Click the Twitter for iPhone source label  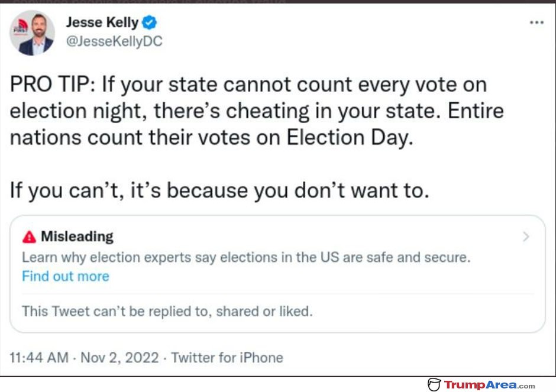point(227,358)
